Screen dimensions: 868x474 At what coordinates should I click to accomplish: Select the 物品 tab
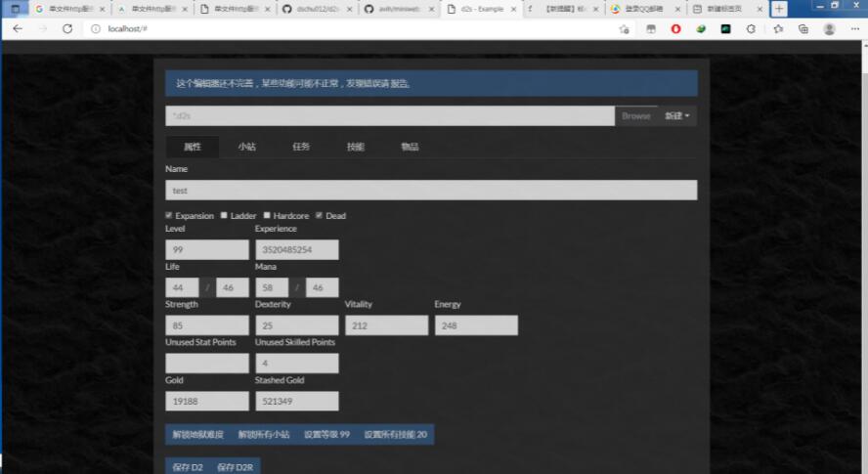pyautogui.click(x=410, y=147)
